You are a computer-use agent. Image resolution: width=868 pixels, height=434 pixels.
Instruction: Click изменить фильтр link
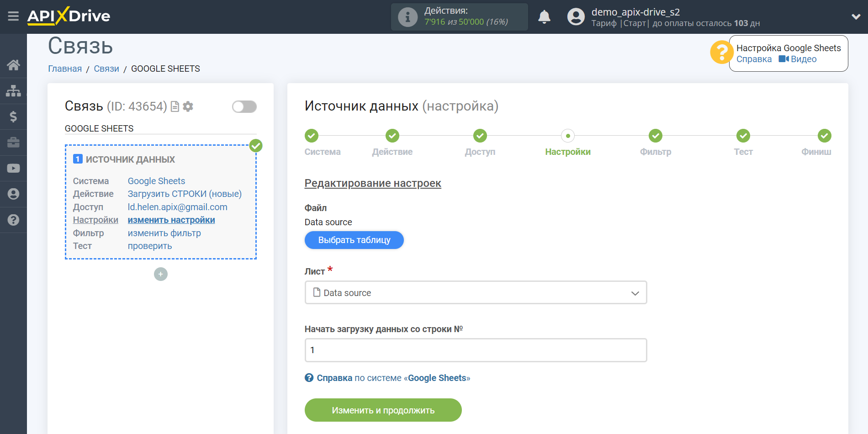coord(164,233)
